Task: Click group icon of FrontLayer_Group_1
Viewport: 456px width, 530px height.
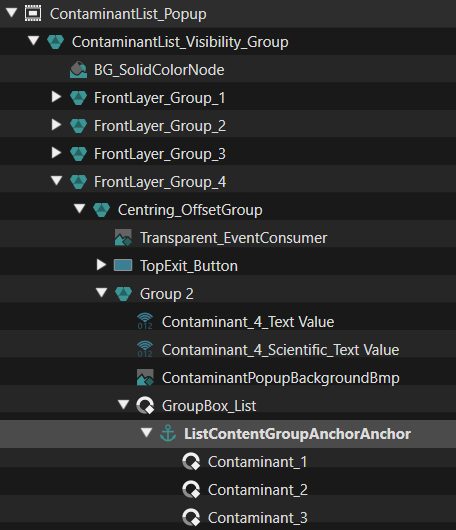Action: (78, 98)
